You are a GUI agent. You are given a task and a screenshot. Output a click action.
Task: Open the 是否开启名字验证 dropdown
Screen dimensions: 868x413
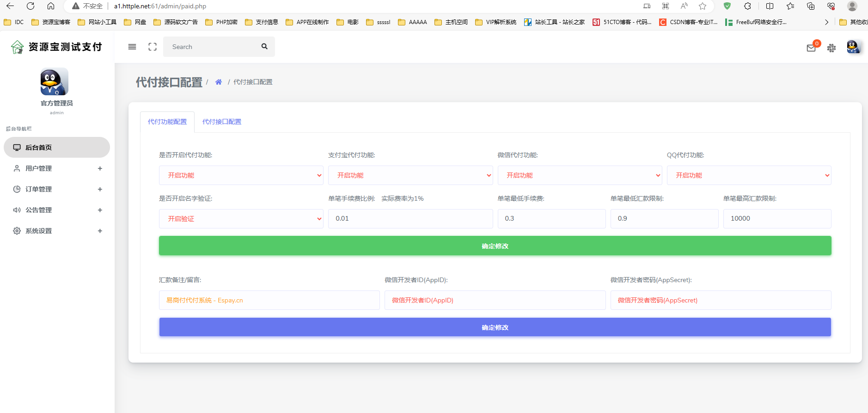point(241,219)
